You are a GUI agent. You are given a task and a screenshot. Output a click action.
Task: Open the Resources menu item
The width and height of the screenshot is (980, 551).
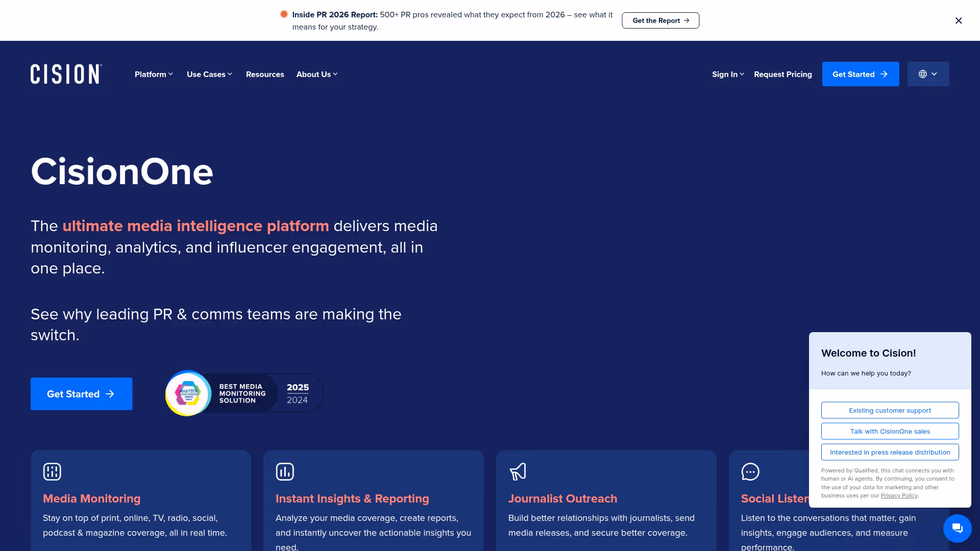265,74
